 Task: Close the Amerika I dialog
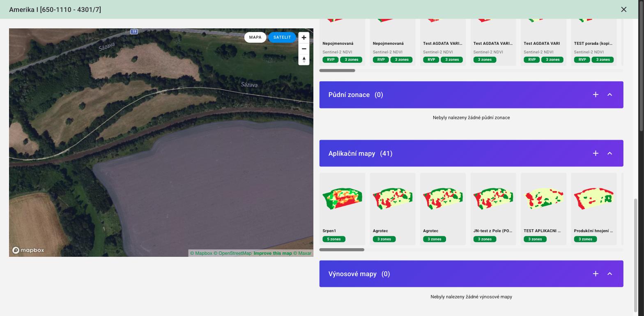[623, 9]
